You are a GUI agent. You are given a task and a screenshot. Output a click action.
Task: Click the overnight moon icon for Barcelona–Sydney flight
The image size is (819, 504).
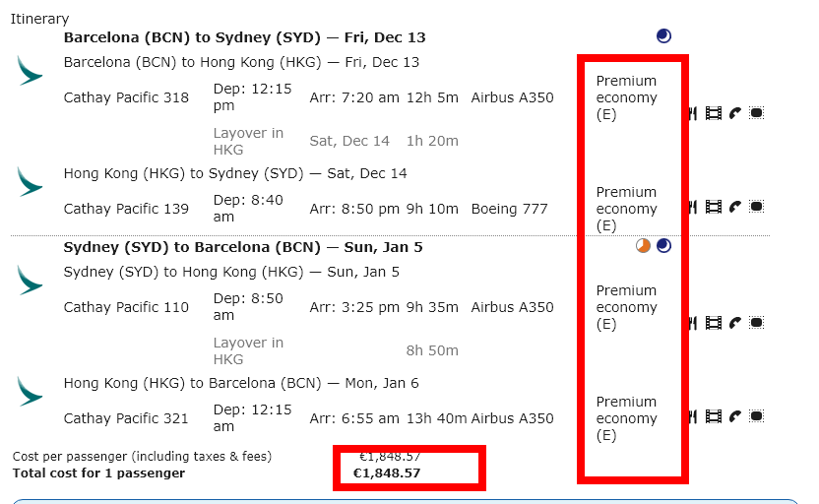click(x=663, y=36)
